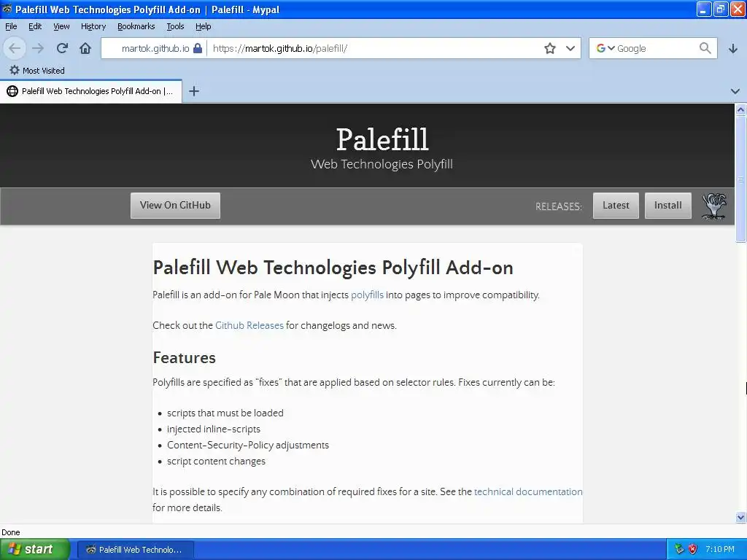Bookmark this page with the star

pyautogui.click(x=550, y=48)
